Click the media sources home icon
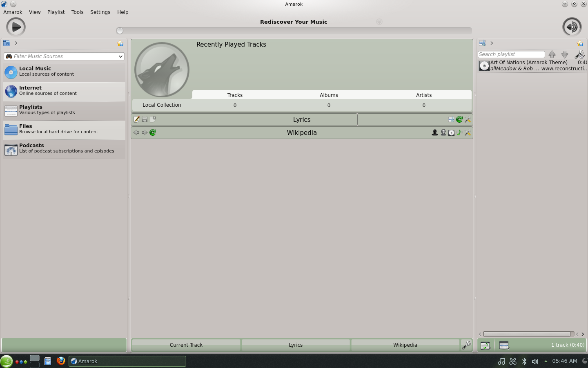The image size is (588, 368). (6, 43)
